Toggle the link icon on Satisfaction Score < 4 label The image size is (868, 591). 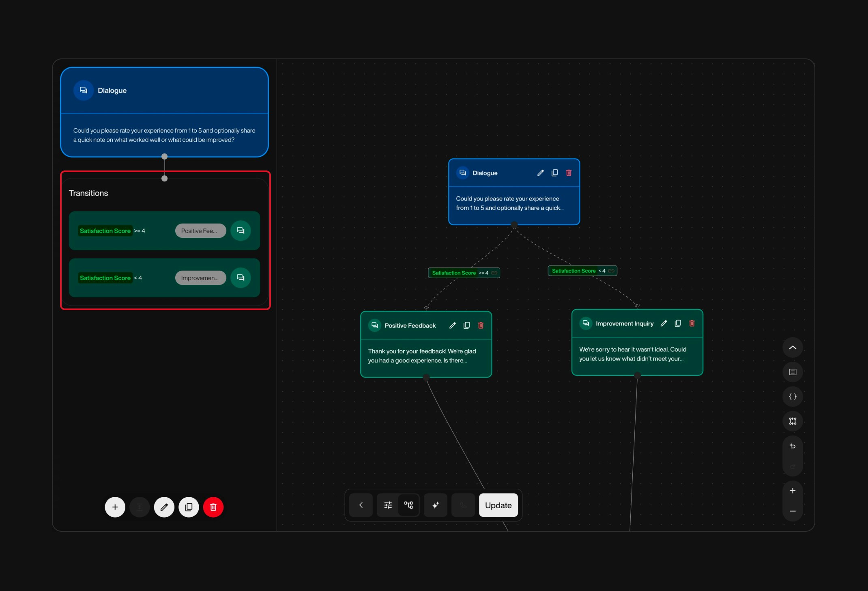click(x=611, y=271)
